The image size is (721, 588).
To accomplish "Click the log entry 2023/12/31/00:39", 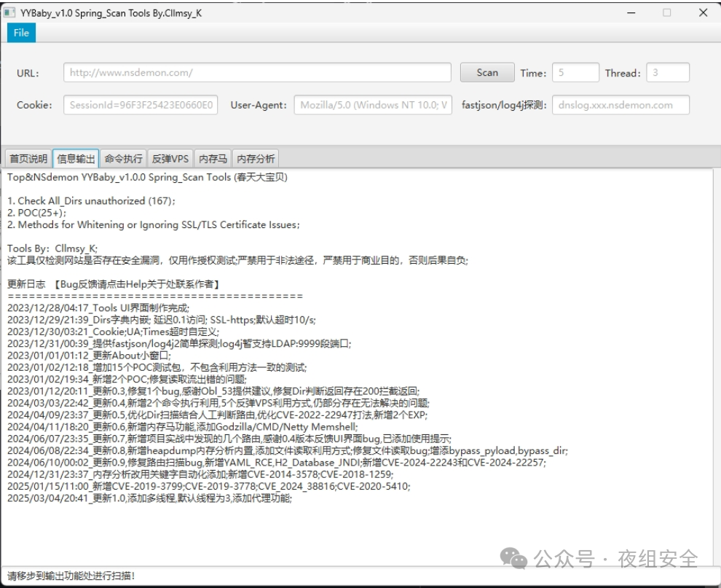I will 179,344.
